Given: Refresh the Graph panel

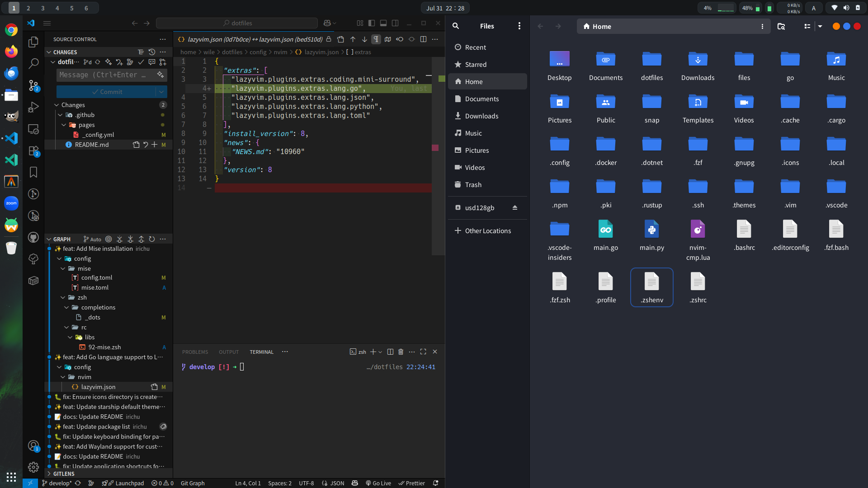Looking at the screenshot, I should [x=152, y=239].
